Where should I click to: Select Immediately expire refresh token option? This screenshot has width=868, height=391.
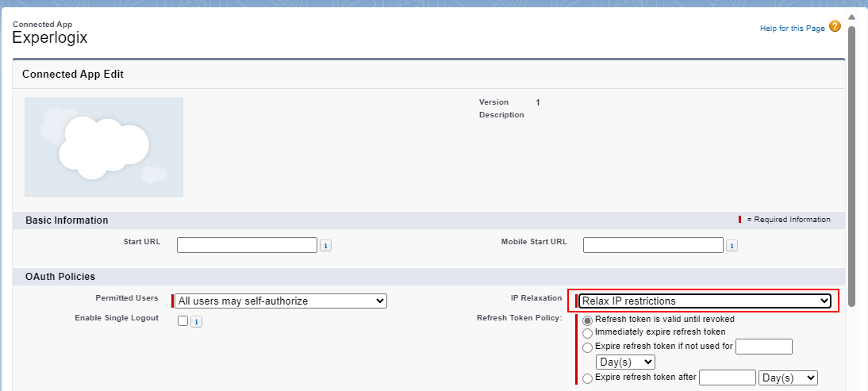click(587, 333)
